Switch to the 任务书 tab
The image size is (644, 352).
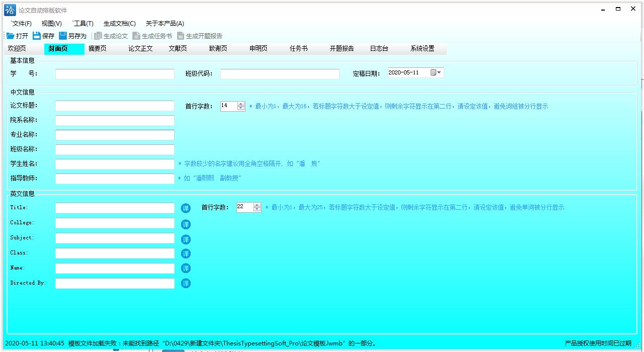coord(305,49)
